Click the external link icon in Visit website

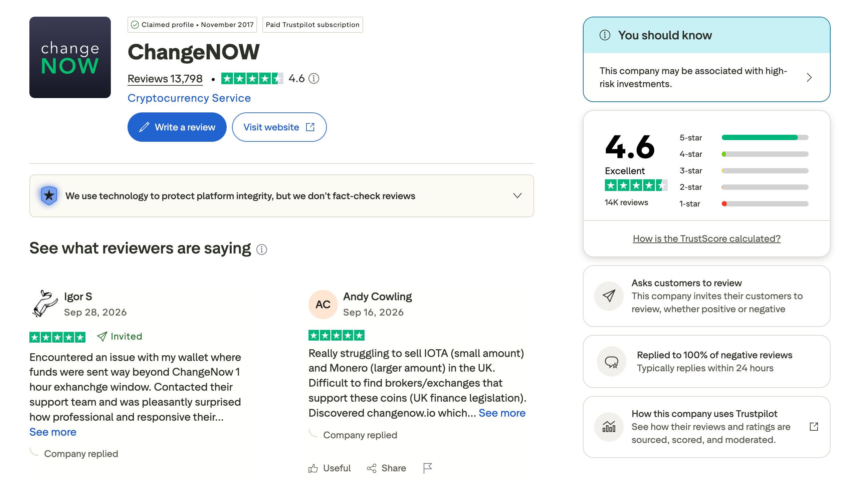pyautogui.click(x=310, y=127)
